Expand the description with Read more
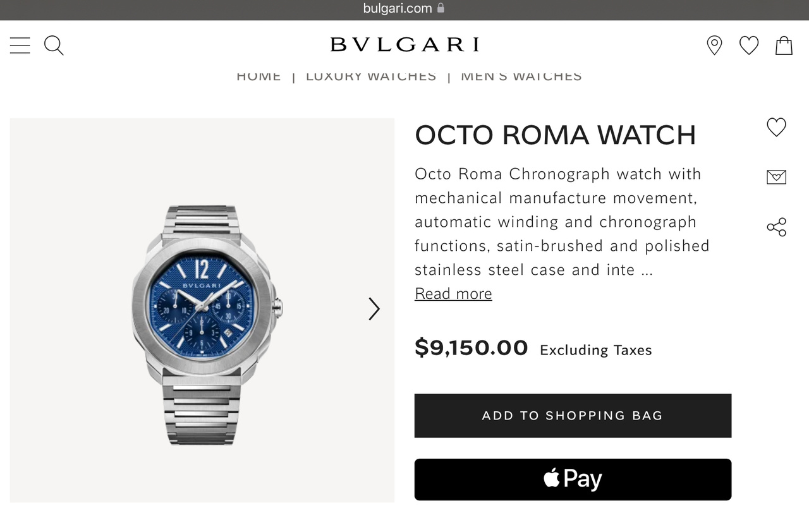The width and height of the screenshot is (809, 532). click(453, 294)
